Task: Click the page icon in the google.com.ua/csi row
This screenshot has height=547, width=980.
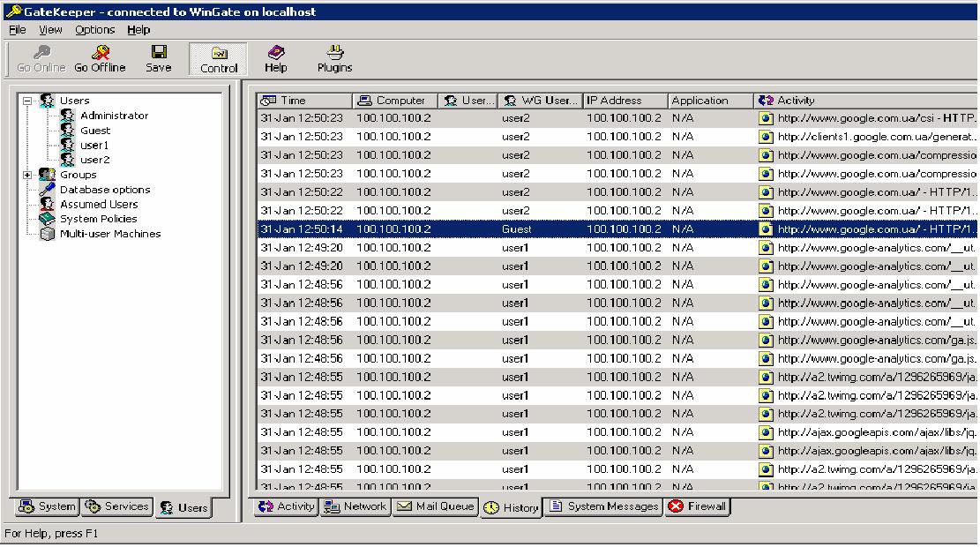Action: tap(766, 118)
